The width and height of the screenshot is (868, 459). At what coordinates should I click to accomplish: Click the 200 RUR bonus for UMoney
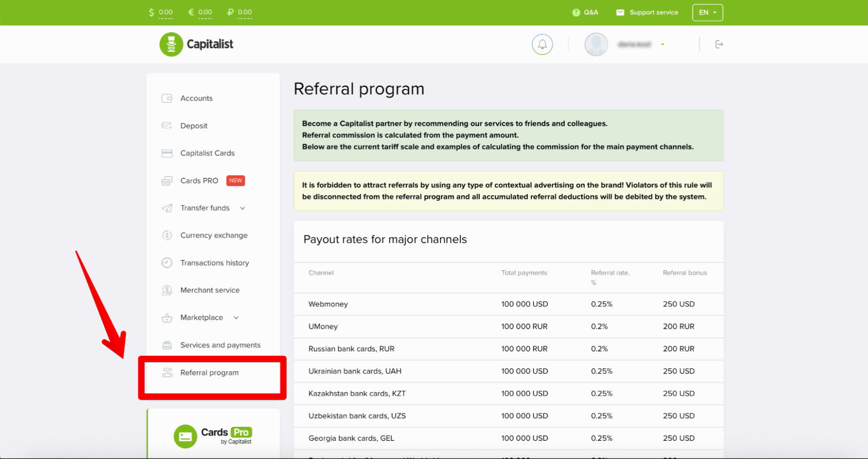pos(678,327)
